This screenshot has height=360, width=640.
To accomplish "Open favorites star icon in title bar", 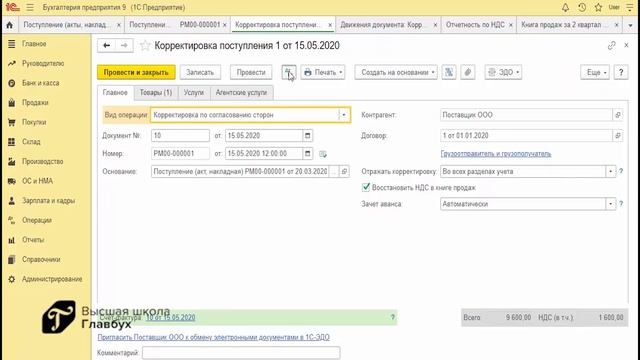I will [598, 7].
